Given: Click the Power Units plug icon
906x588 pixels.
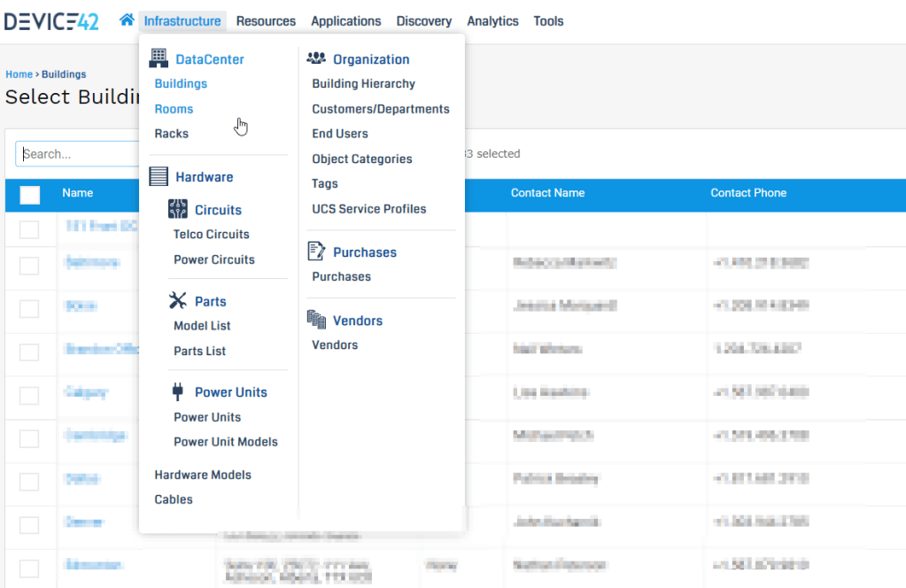Looking at the screenshot, I should (x=177, y=391).
